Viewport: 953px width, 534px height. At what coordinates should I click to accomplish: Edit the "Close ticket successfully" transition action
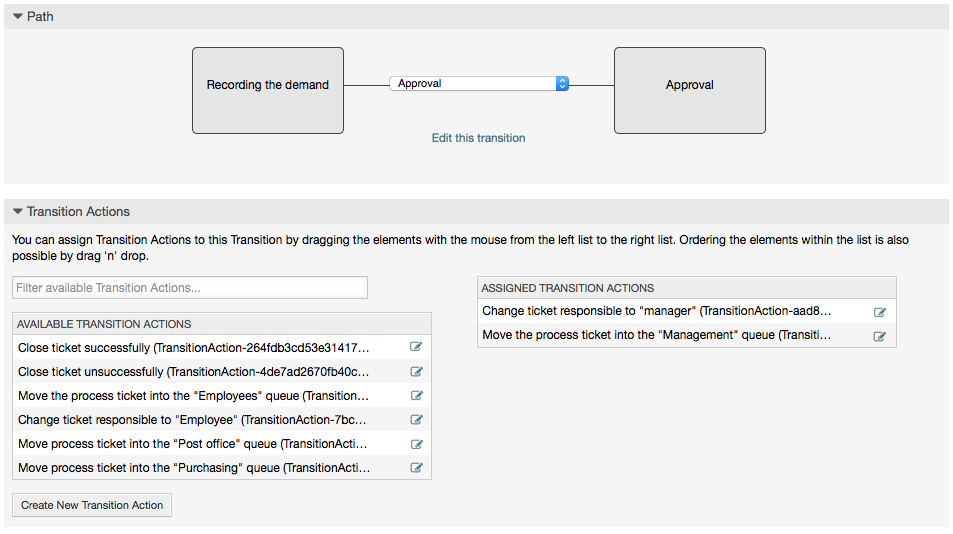pos(416,348)
